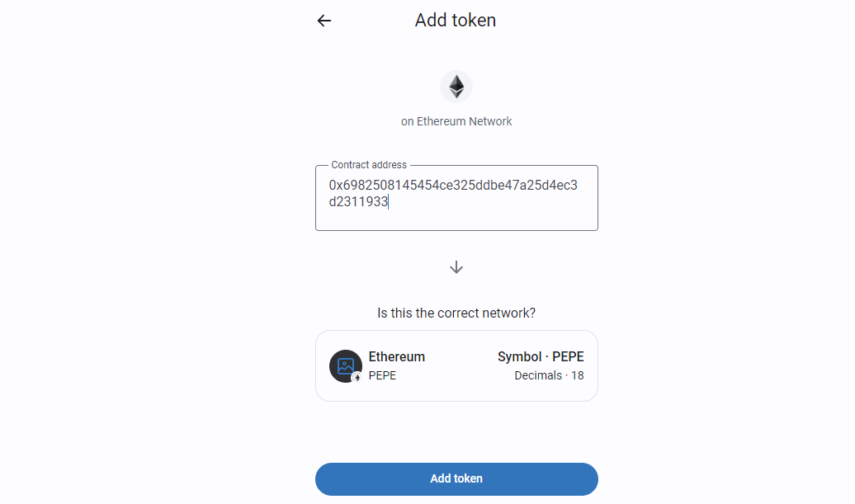Click the 'Add token' page title

(456, 20)
